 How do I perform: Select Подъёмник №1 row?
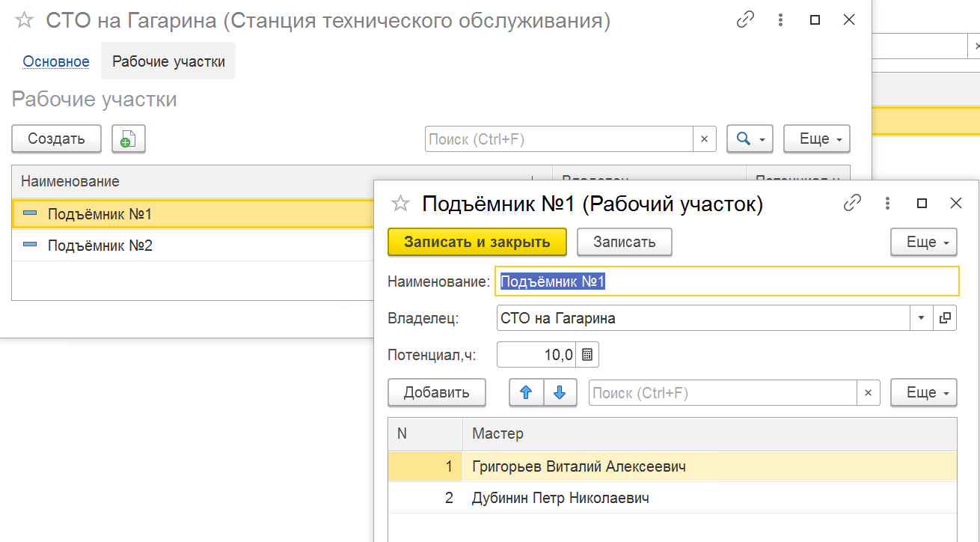pos(193,214)
